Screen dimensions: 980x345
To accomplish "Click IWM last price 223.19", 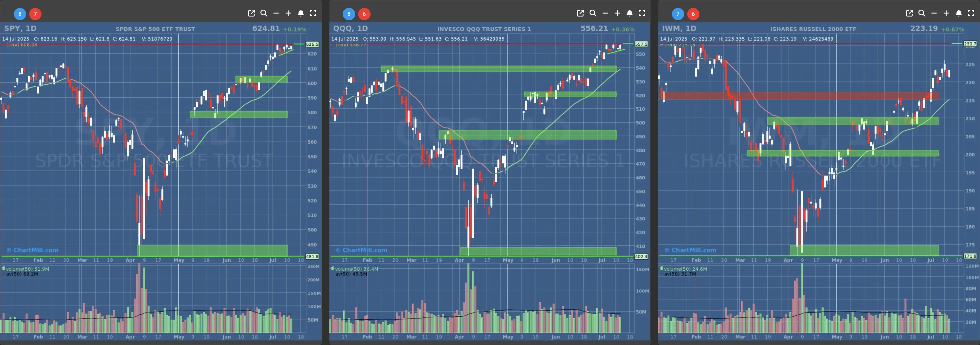I will coord(924,28).
